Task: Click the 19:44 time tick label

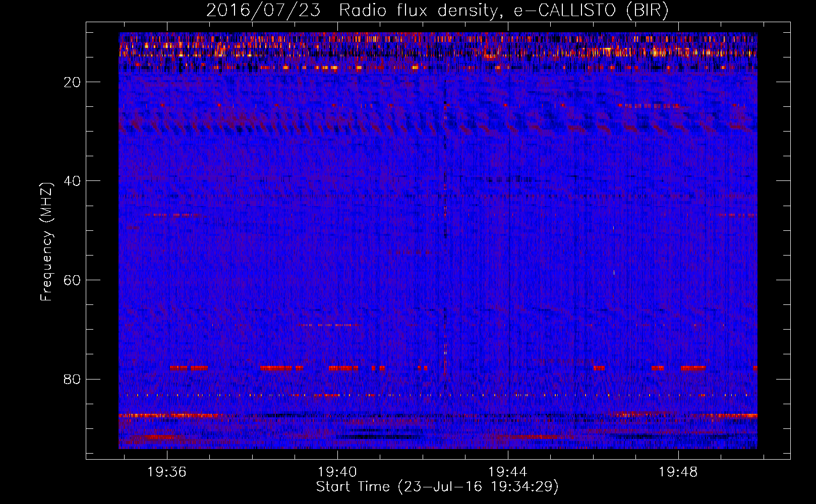Action: tap(508, 472)
